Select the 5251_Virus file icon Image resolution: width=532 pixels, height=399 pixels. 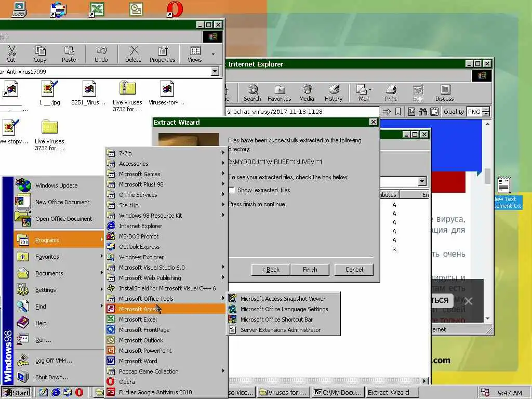point(88,89)
